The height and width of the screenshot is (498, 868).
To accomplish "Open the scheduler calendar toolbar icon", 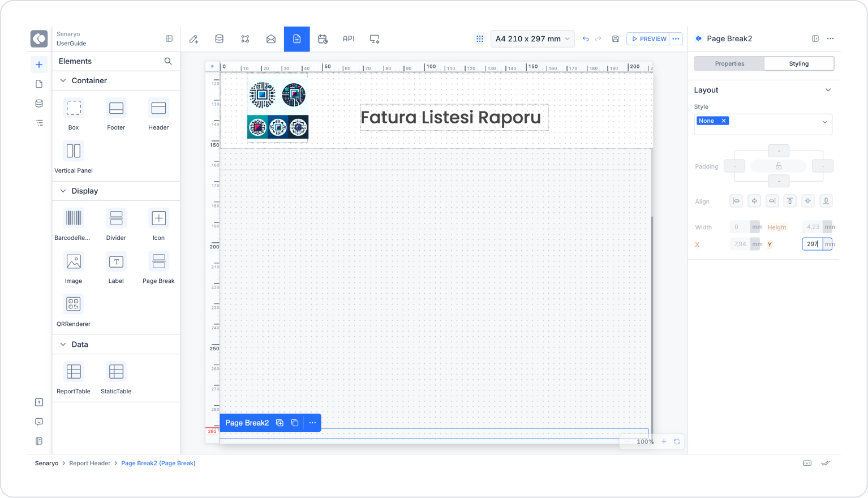I will coord(323,39).
